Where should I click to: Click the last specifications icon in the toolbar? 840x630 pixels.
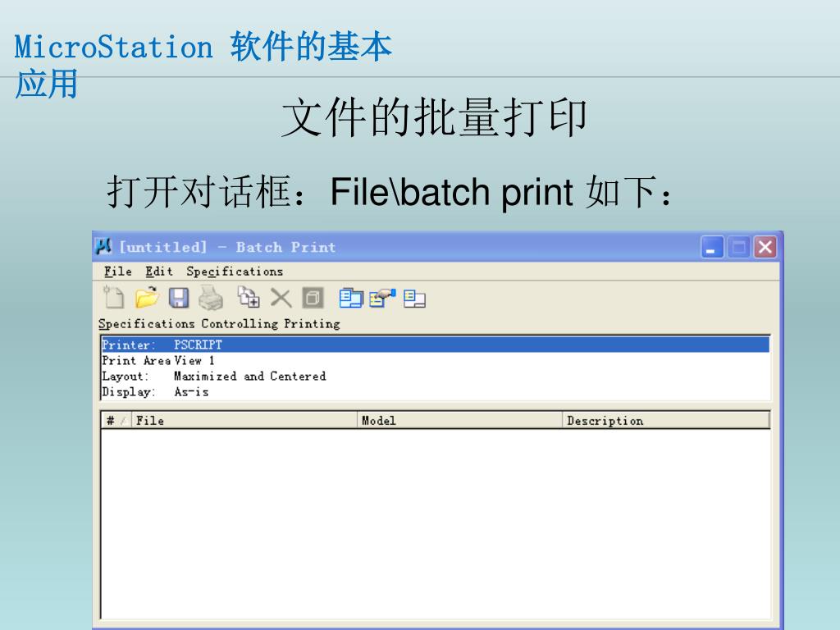click(414, 299)
